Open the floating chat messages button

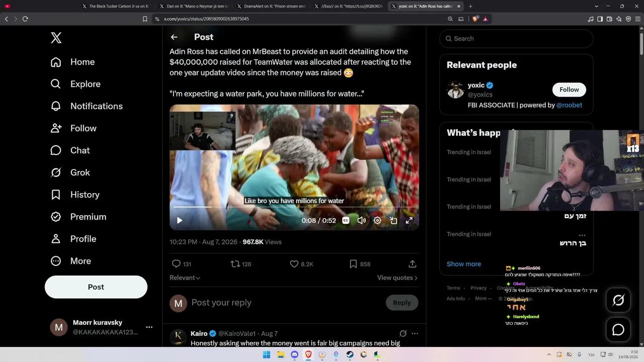(618, 330)
